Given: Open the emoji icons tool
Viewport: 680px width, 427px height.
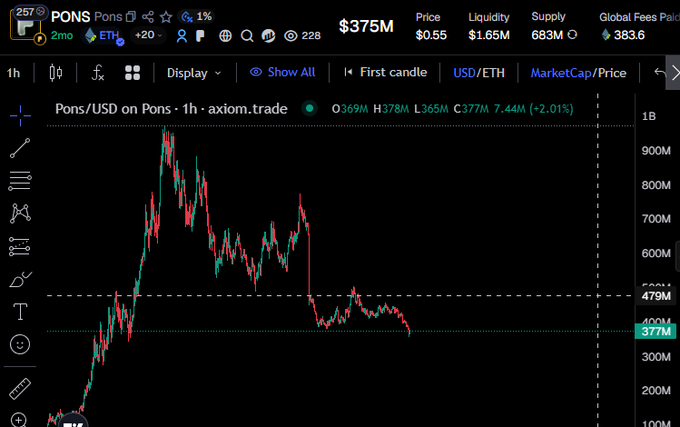Looking at the screenshot, I should [x=20, y=345].
